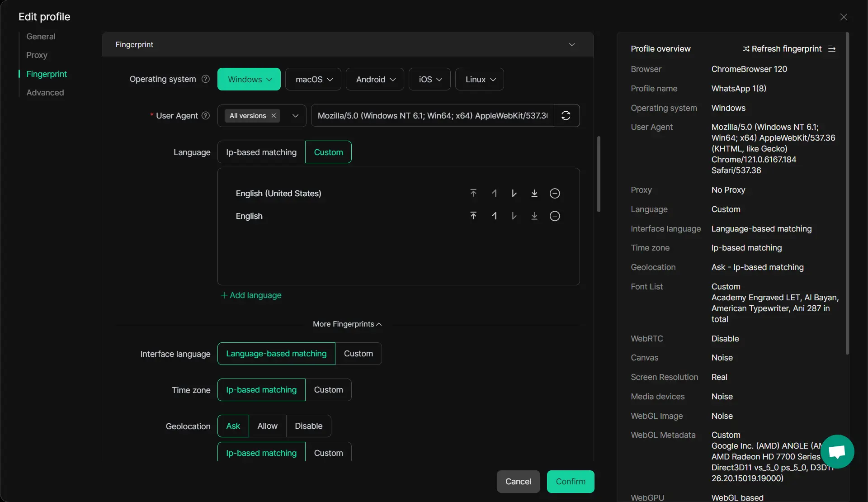868x502 pixels.
Task: Click the User Agent text field
Action: [x=432, y=116]
